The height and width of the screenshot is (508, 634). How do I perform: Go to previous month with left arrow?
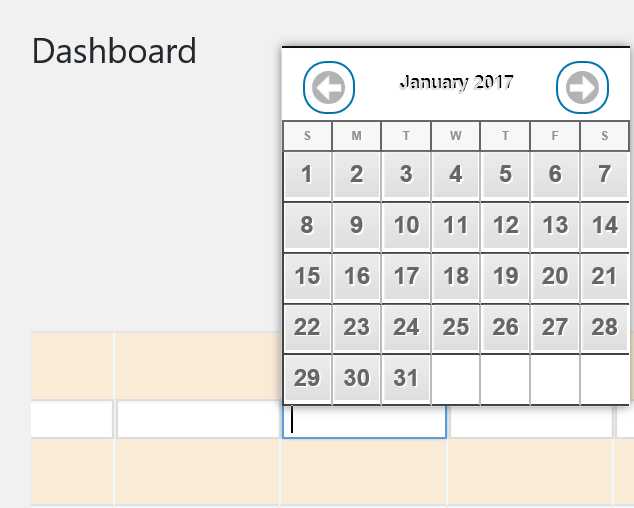329,88
